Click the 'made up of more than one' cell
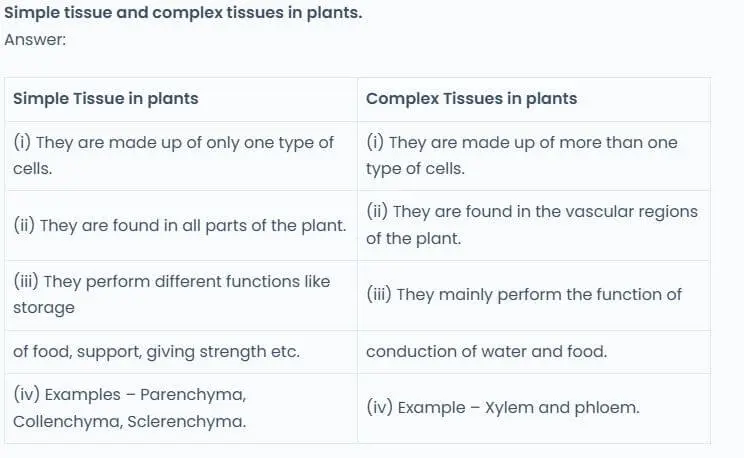744x458 pixels. [521, 155]
